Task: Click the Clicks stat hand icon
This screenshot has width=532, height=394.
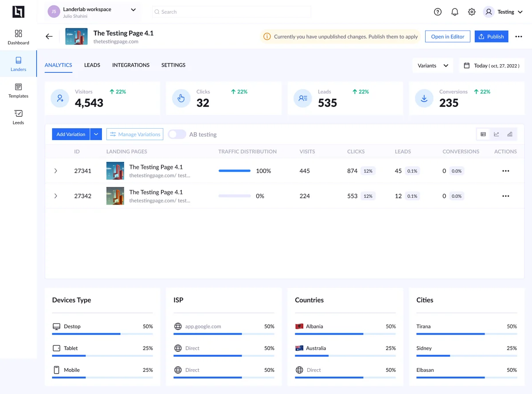Action: (x=181, y=98)
